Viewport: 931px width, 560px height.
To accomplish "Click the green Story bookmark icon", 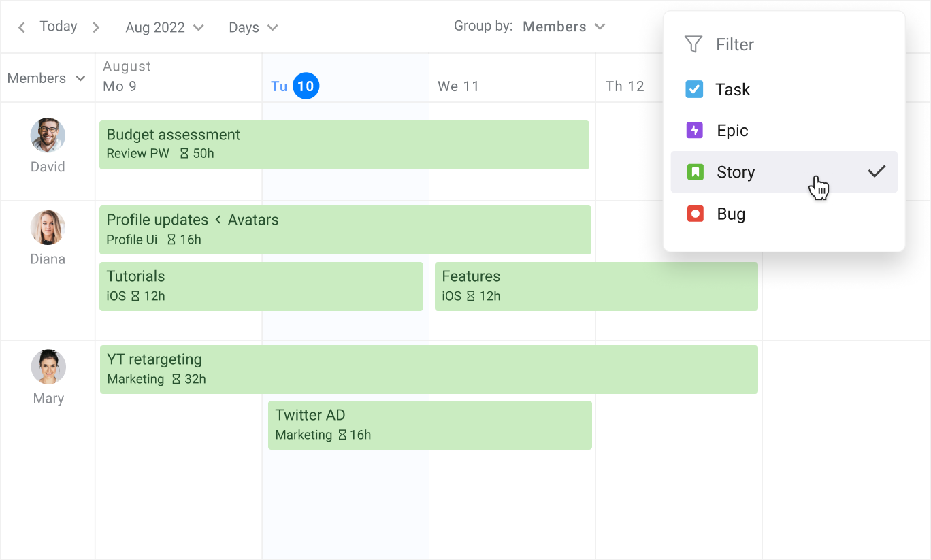I will (695, 172).
